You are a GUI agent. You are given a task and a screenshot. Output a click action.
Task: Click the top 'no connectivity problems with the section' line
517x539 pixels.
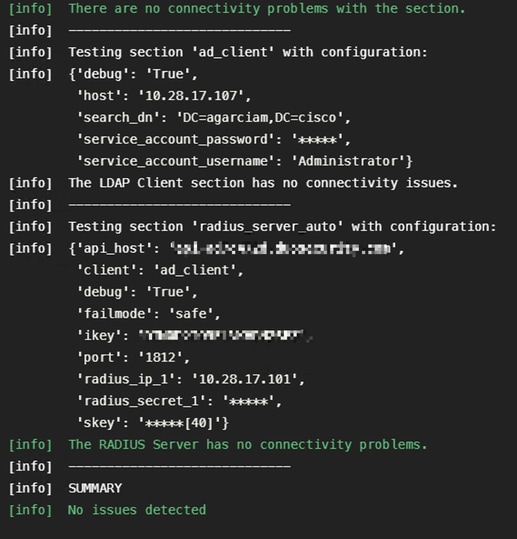267,9
